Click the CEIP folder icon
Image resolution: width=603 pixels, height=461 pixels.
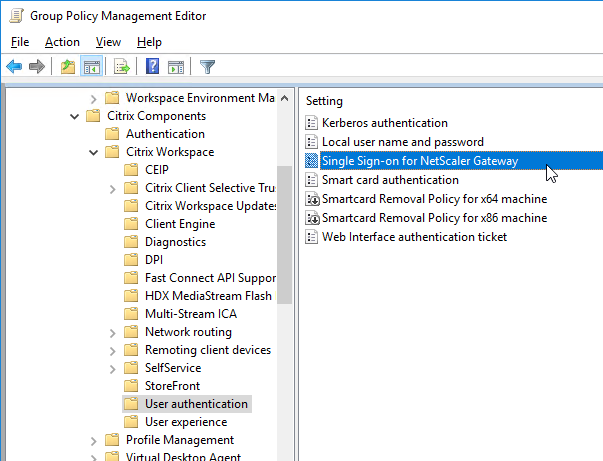(131, 170)
